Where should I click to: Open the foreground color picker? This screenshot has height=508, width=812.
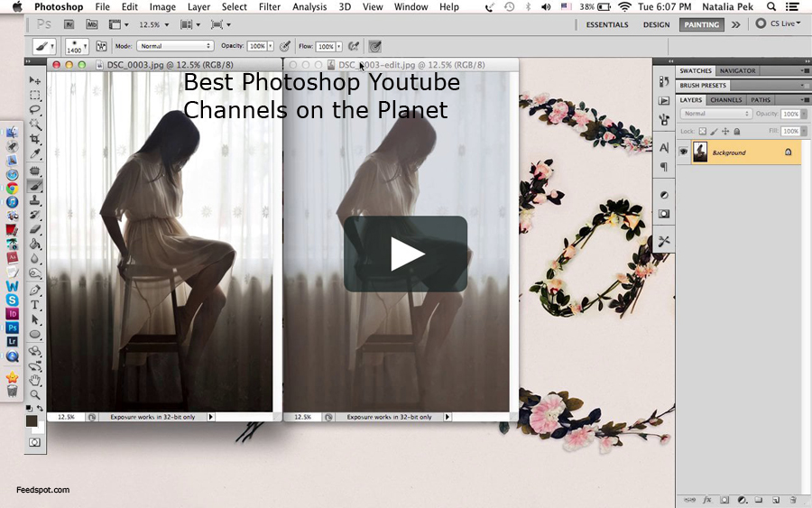(32, 420)
